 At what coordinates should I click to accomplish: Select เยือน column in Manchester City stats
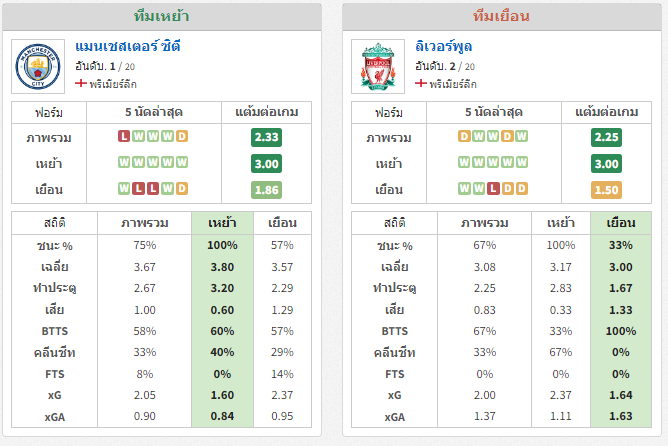click(282, 223)
